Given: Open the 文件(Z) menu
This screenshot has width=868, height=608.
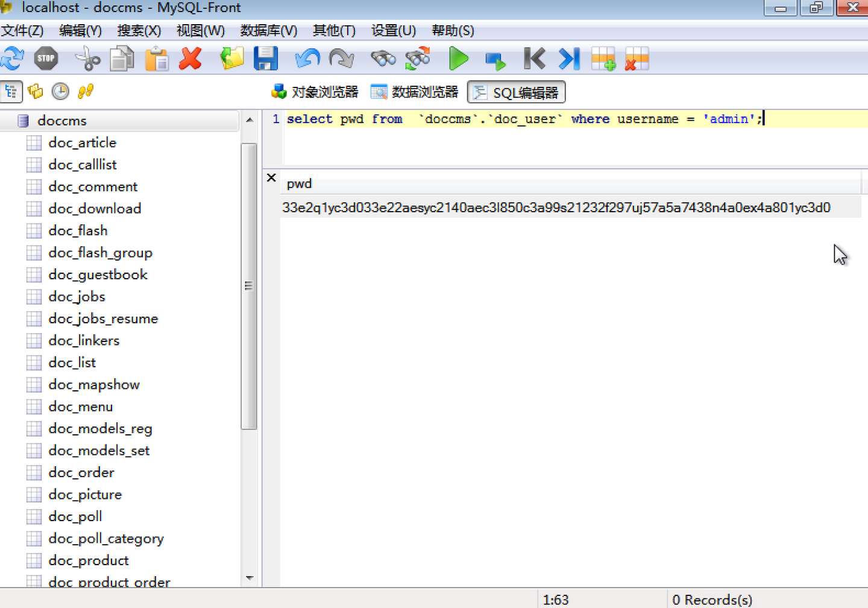Looking at the screenshot, I should point(22,30).
